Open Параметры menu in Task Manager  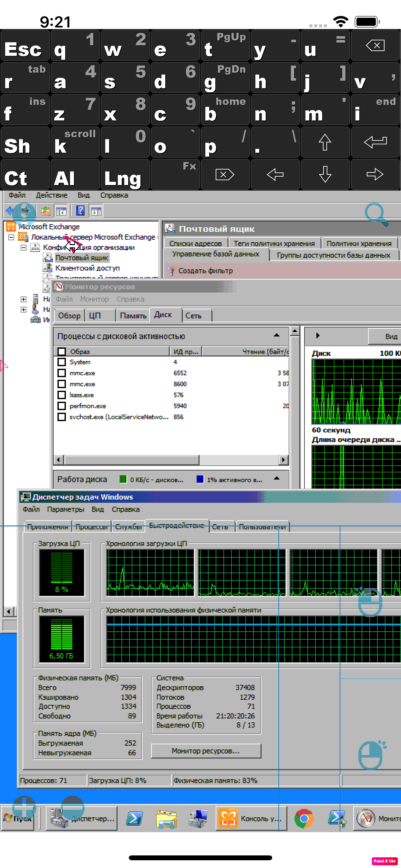pos(65,510)
